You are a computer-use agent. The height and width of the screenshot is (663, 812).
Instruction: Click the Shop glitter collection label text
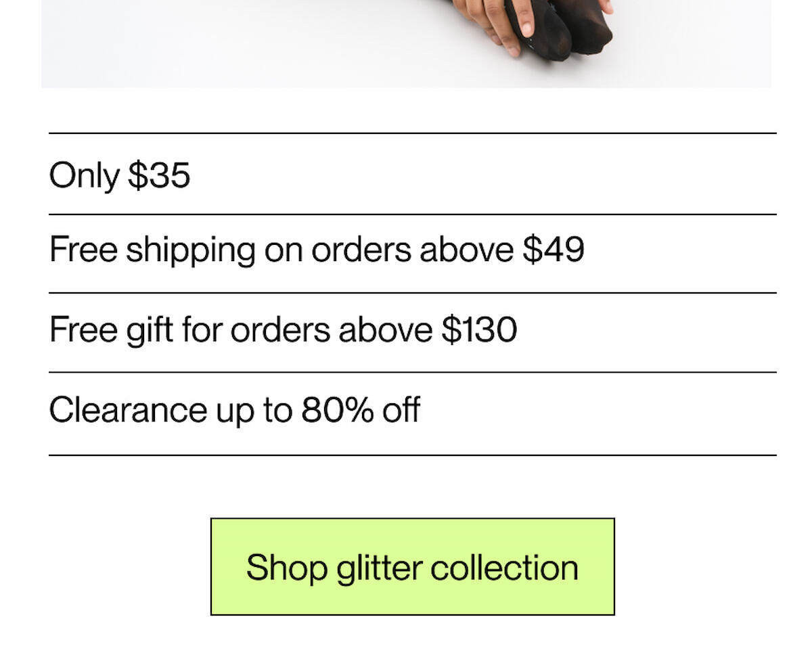coord(411,567)
